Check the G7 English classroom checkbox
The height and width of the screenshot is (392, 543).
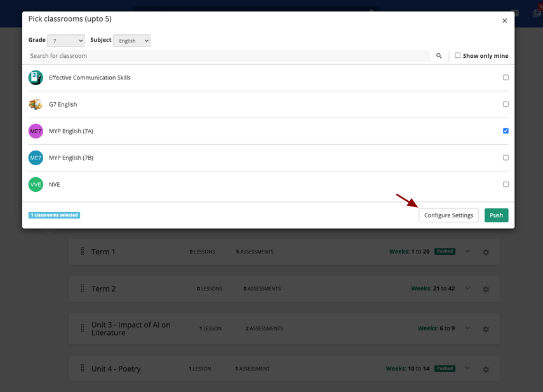point(506,104)
